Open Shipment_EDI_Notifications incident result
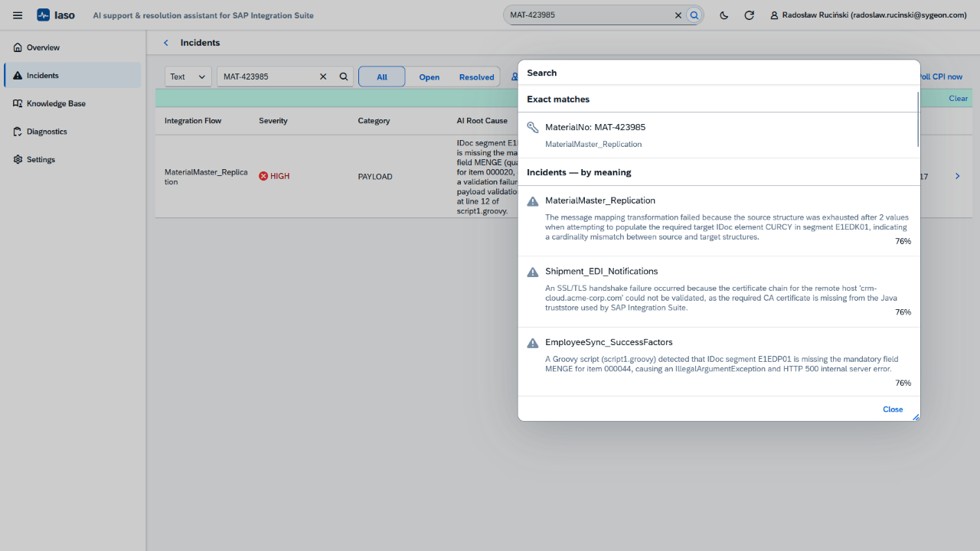This screenshot has height=551, width=980. click(718, 292)
